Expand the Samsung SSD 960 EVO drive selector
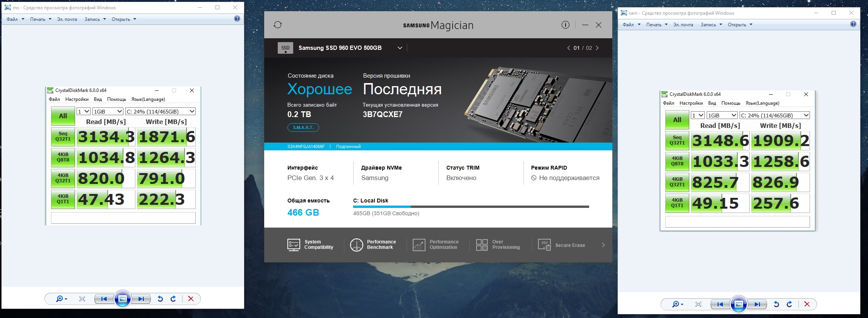868x318 pixels. click(400, 48)
